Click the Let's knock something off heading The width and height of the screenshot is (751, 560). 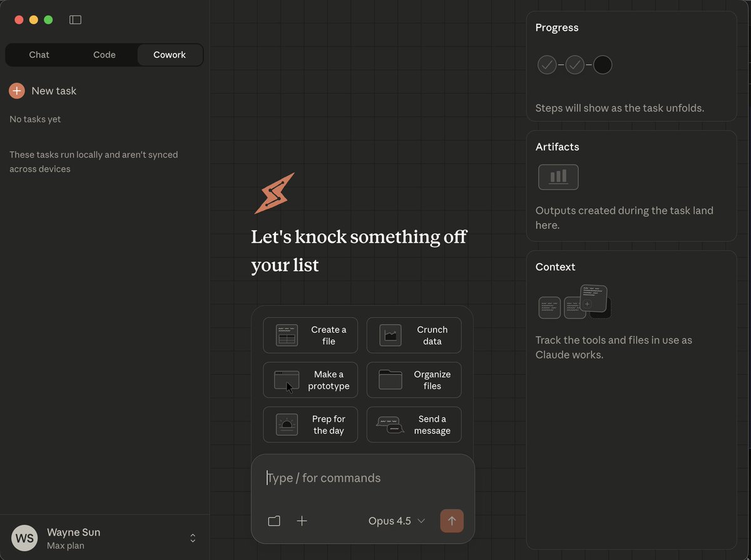(x=359, y=251)
